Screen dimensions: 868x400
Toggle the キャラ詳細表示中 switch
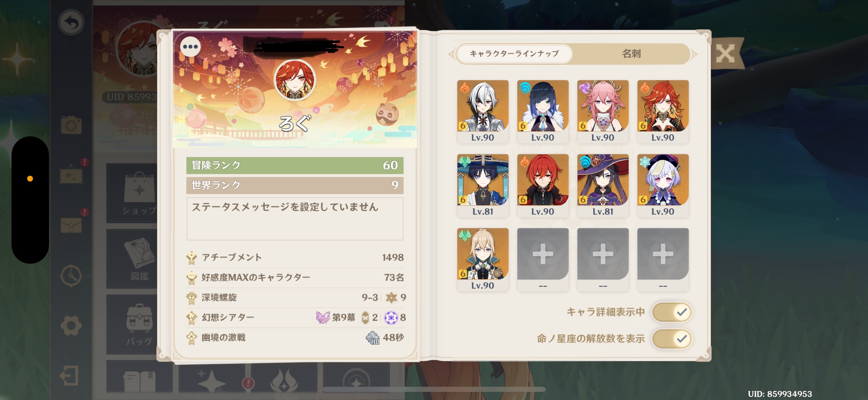pos(672,312)
